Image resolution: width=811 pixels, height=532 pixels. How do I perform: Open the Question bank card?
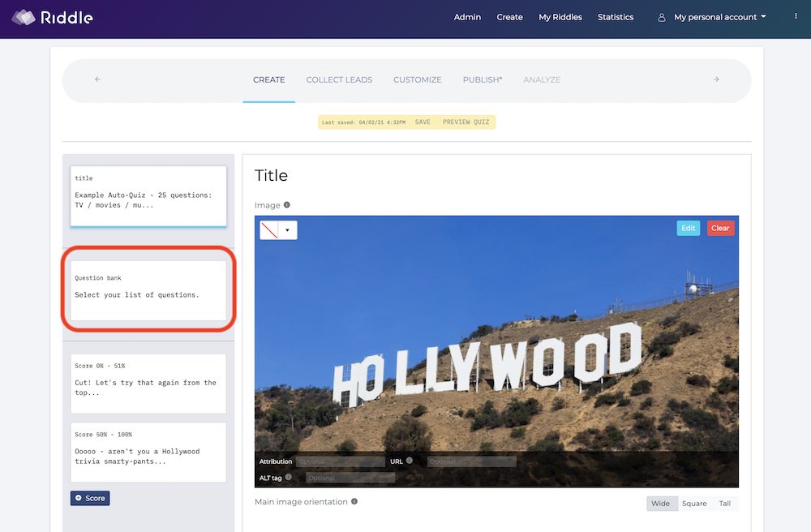(148, 290)
